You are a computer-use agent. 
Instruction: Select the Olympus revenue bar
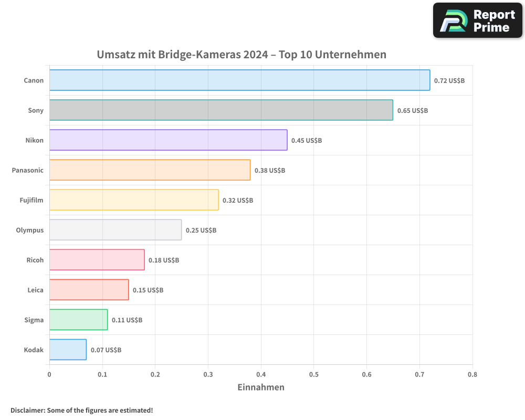tap(115, 230)
